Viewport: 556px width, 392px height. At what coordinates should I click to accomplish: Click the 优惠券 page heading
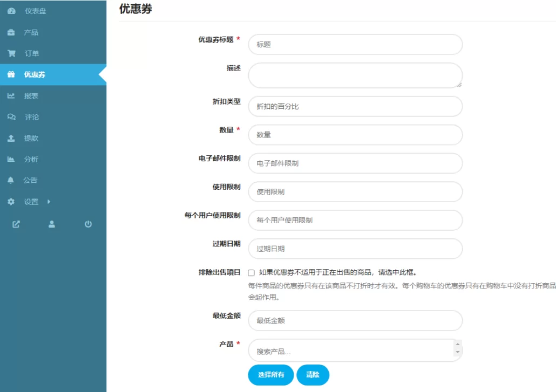pyautogui.click(x=135, y=9)
